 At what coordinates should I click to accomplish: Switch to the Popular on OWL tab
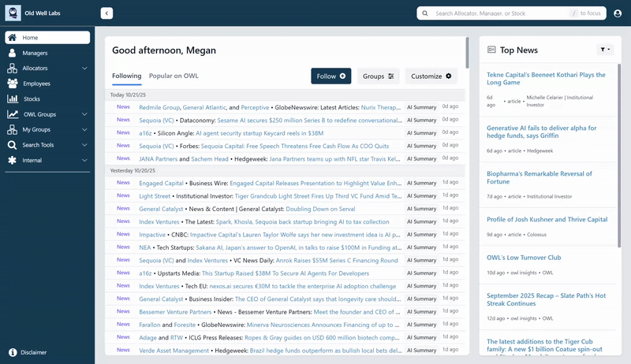[174, 76]
